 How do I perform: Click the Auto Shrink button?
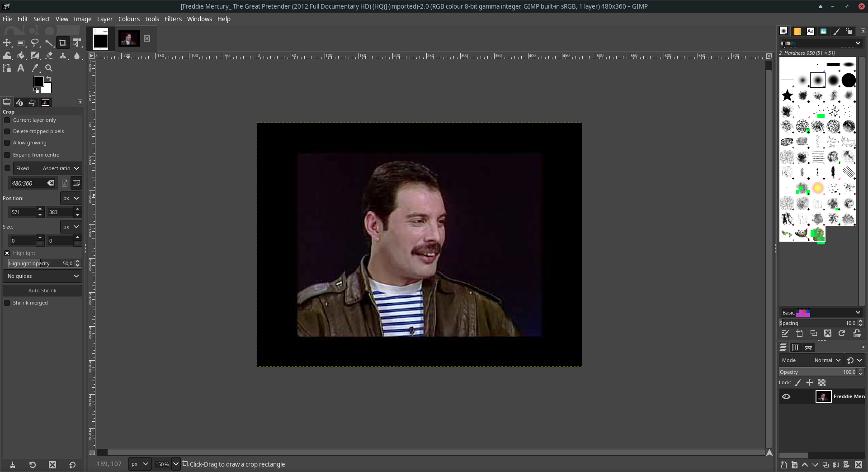(42, 291)
